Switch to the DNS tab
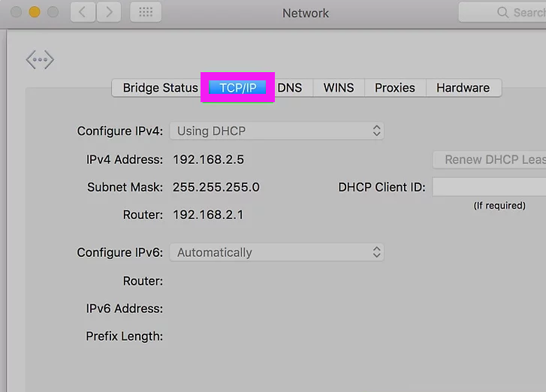 290,88
